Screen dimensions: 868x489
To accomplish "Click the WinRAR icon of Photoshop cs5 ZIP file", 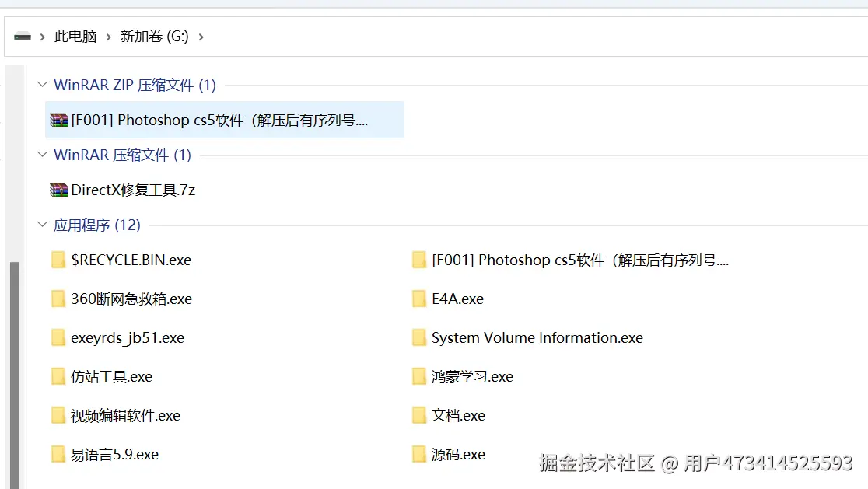I will pos(58,120).
